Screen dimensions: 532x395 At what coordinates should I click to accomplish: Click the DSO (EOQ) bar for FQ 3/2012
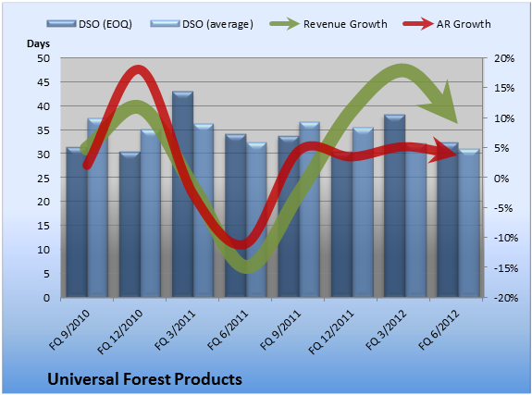pyautogui.click(x=394, y=206)
